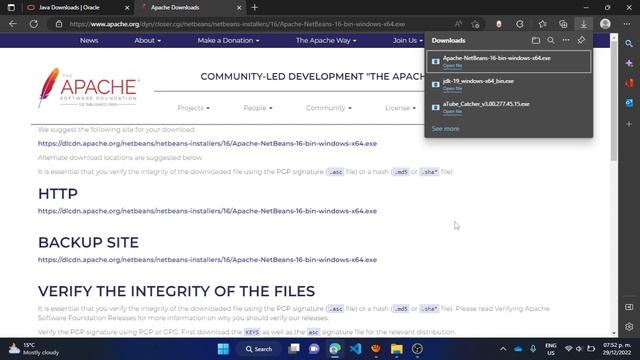Viewport: 640px width, 360px height.
Task: Open the user profile avatar
Action: pos(605,24)
